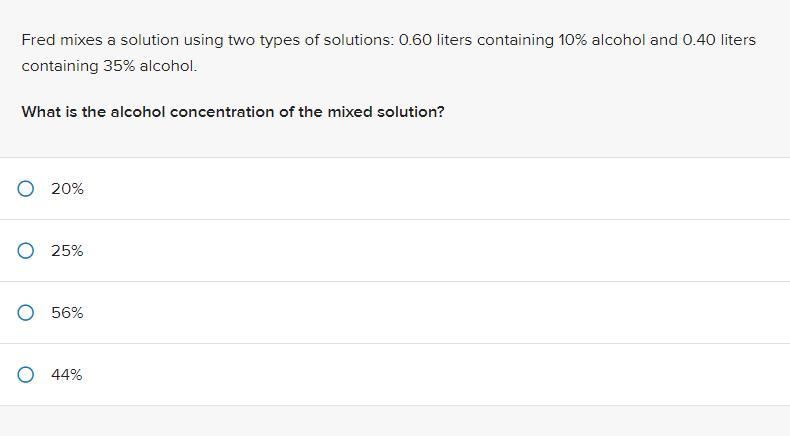The height and width of the screenshot is (436, 790).
Task: Select the 20% radio button
Action: point(26,188)
